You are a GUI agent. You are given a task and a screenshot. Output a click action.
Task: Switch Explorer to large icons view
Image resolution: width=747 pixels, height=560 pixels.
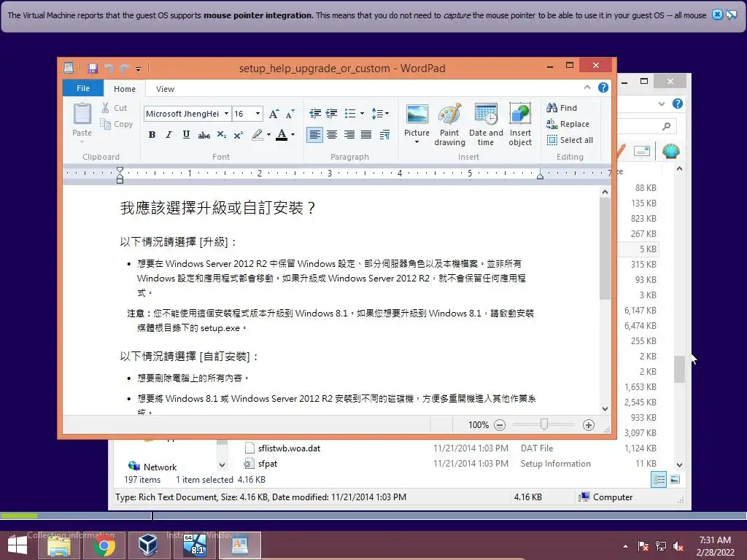[675, 480]
